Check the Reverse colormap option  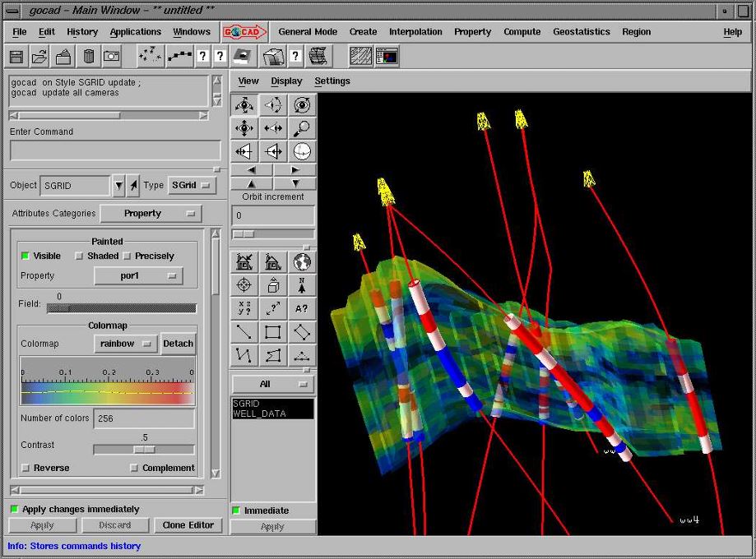click(x=26, y=468)
